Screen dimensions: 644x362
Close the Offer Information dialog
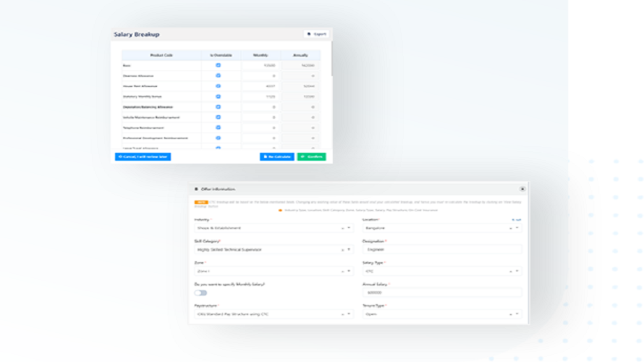(522, 189)
